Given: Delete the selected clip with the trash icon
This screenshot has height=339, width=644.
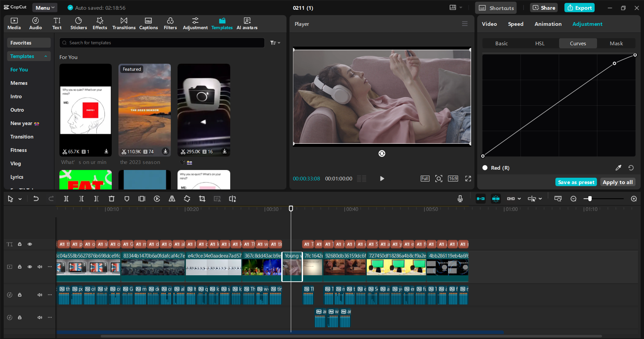Looking at the screenshot, I should (111, 199).
